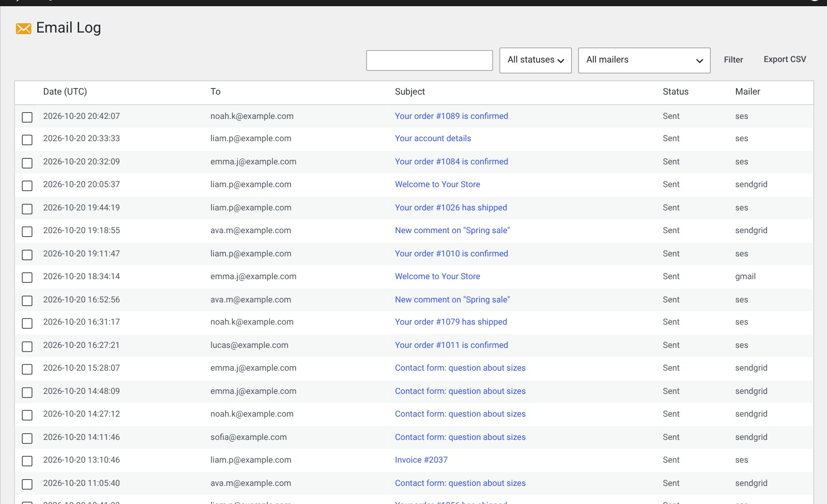Click the Mailer column header
Viewport: 827px width, 504px height.
(747, 91)
